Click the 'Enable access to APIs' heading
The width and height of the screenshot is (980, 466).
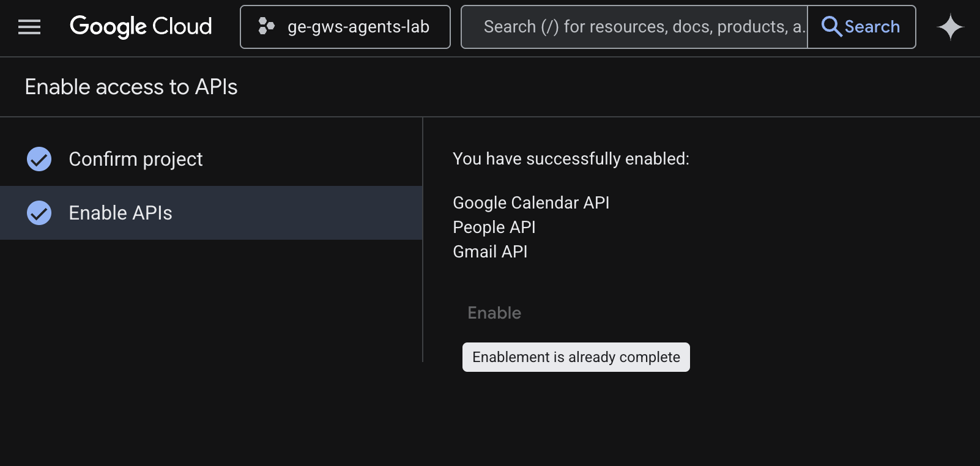(x=131, y=87)
